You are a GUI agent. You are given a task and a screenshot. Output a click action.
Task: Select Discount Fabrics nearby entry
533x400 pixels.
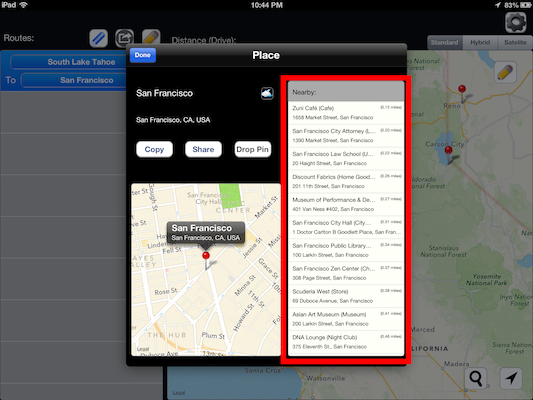[x=346, y=181]
